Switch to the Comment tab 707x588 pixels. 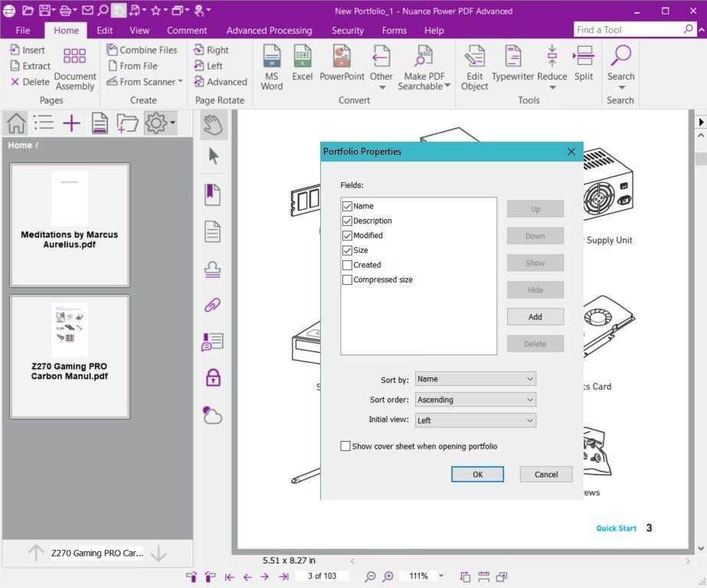[187, 30]
